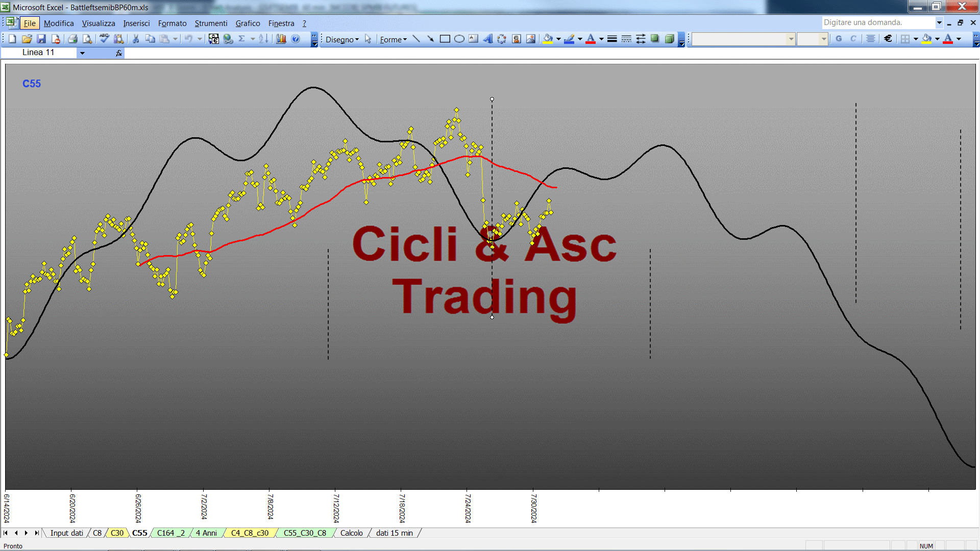Switch to the Calcolo sheet tab

tap(352, 533)
